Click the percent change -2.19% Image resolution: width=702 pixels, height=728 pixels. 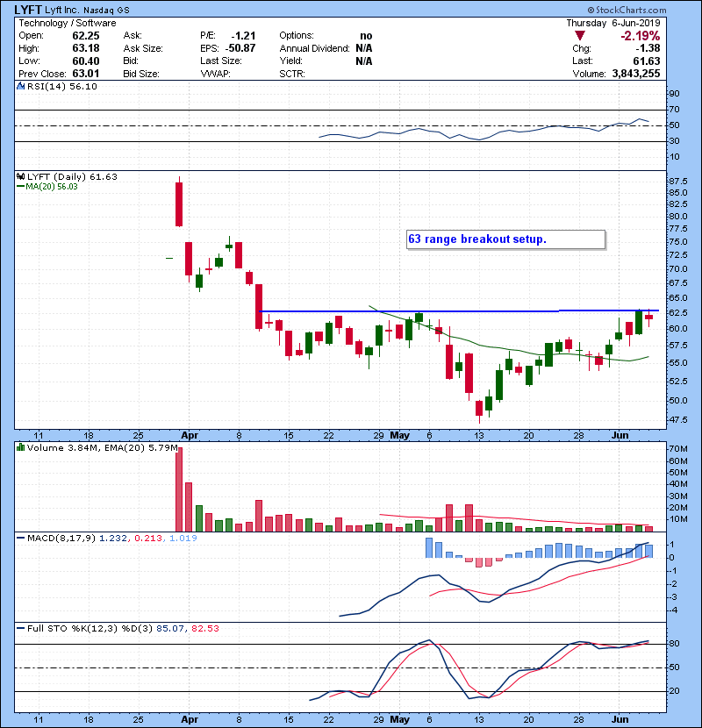coord(641,36)
